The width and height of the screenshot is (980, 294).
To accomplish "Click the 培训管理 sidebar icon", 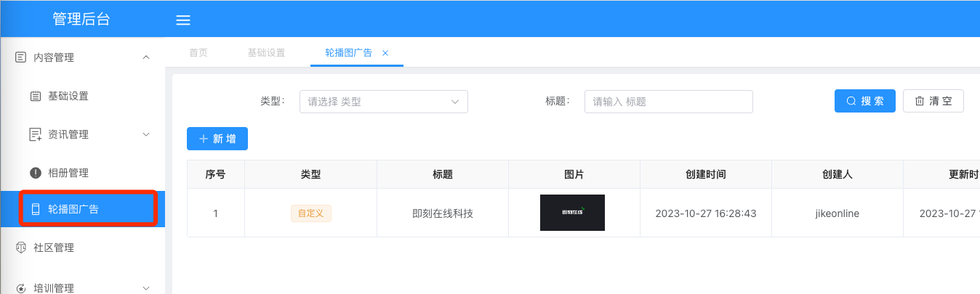I will (21, 288).
